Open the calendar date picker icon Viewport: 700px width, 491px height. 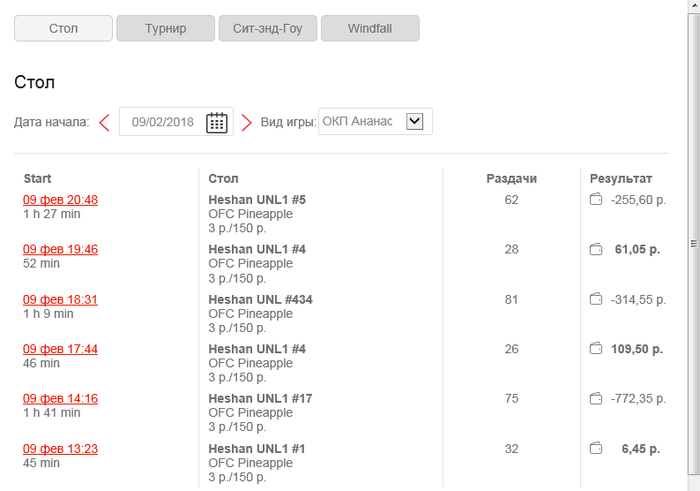click(x=217, y=123)
